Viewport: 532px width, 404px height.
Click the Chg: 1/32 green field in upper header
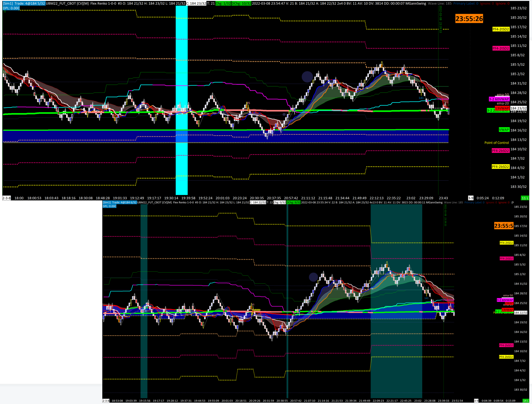[x=223, y=3]
